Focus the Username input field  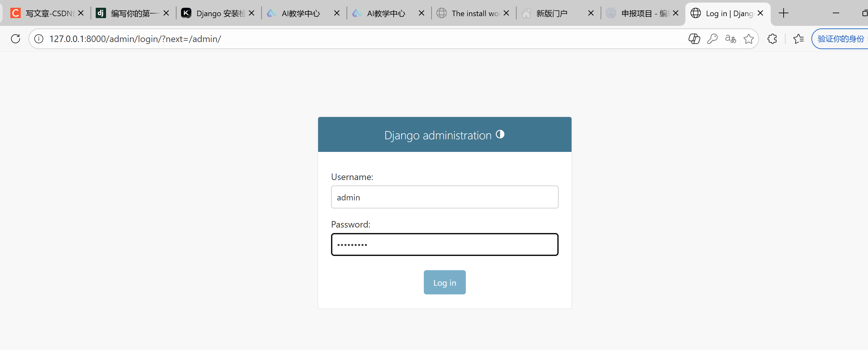(x=445, y=197)
